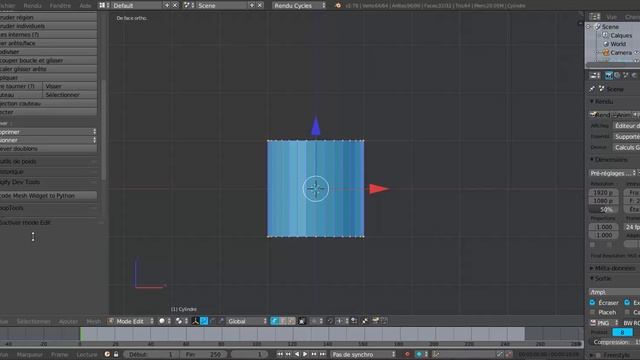
Task: Open the Mesh menu in viewport header
Action: coord(93,321)
